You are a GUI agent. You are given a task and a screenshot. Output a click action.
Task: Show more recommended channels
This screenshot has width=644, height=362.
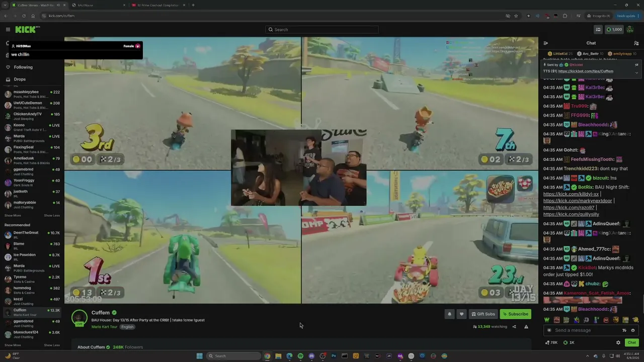click(x=13, y=345)
